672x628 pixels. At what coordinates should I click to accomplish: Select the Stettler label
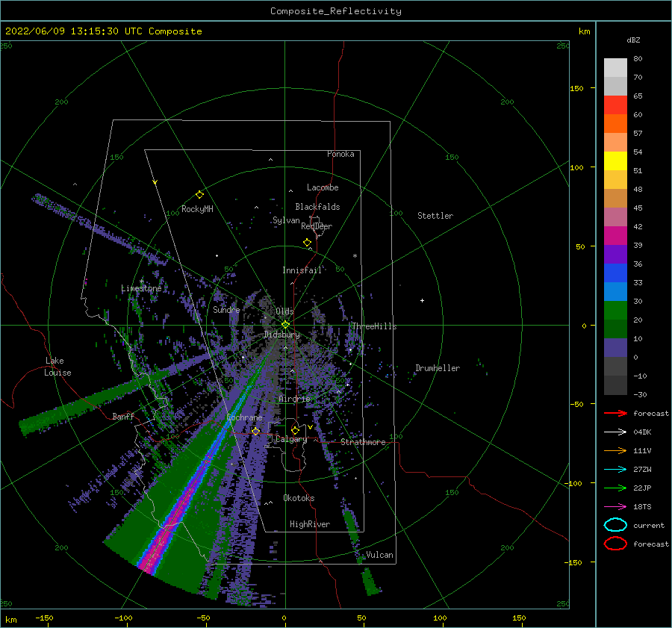tap(435, 216)
